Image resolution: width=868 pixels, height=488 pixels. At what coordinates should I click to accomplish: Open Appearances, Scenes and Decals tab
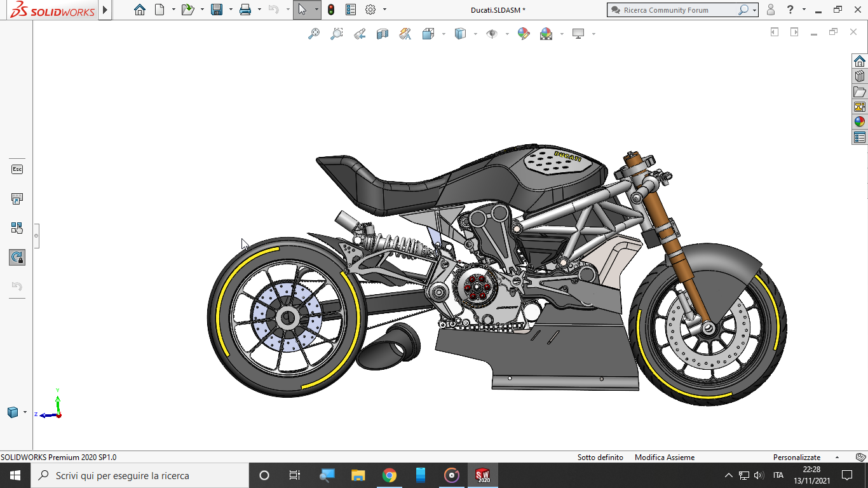(860, 122)
